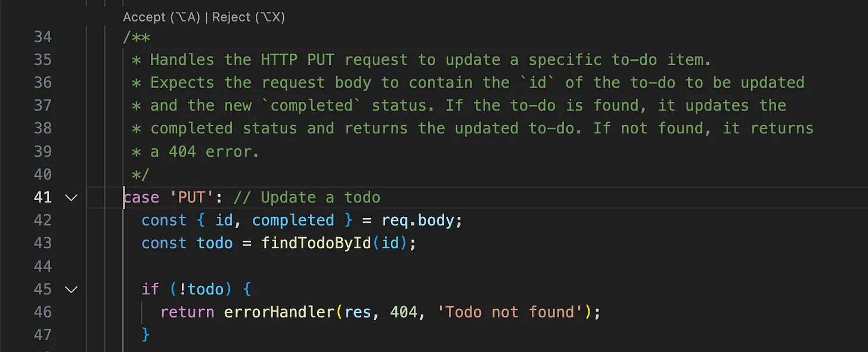Image resolution: width=868 pixels, height=352 pixels.
Task: Click line number 41
Action: pyautogui.click(x=42, y=197)
